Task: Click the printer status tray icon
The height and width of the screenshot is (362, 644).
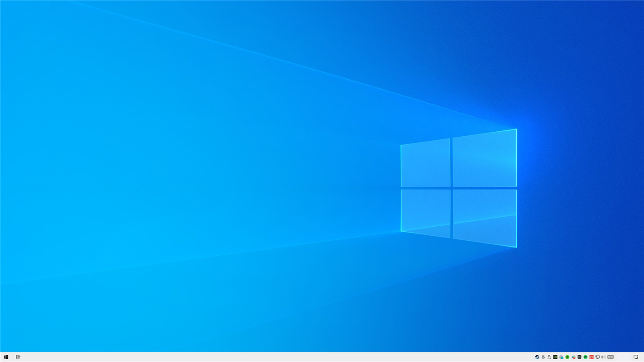Action: tap(561, 357)
